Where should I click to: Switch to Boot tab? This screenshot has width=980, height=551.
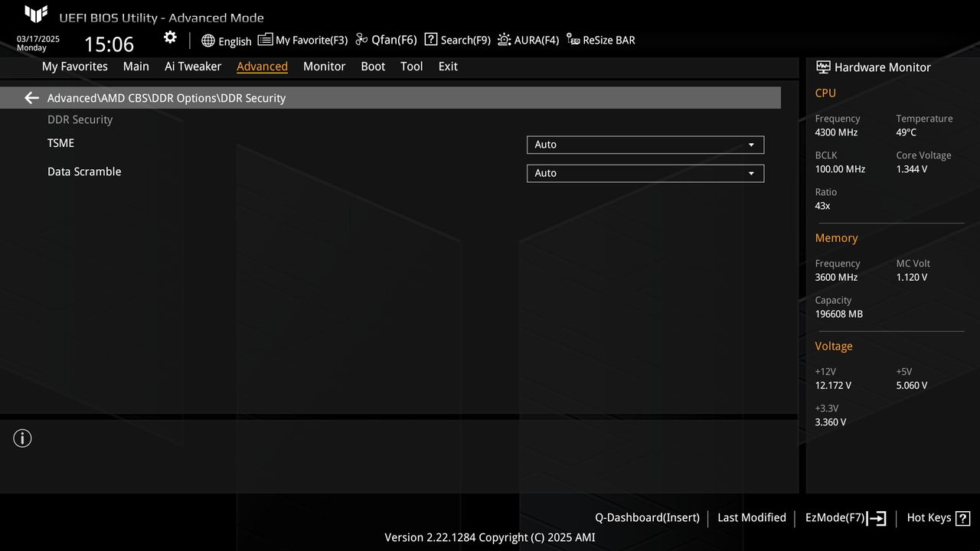tap(373, 67)
